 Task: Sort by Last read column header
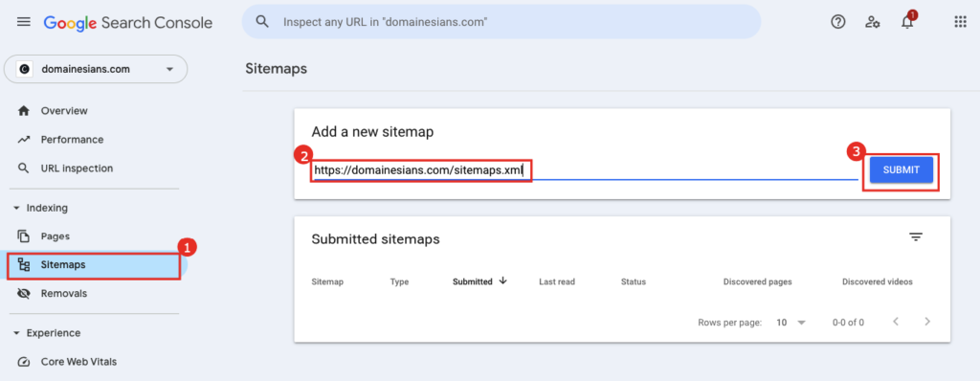[x=557, y=281]
